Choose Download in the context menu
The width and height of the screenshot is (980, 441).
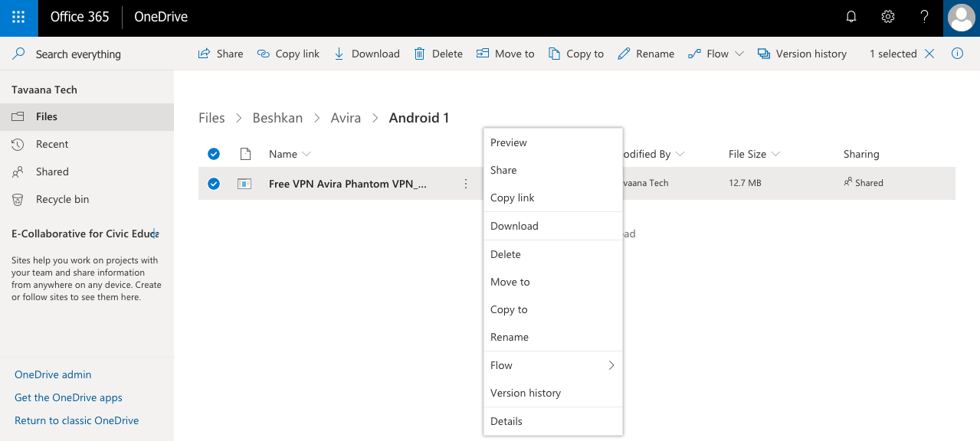pyautogui.click(x=553, y=226)
